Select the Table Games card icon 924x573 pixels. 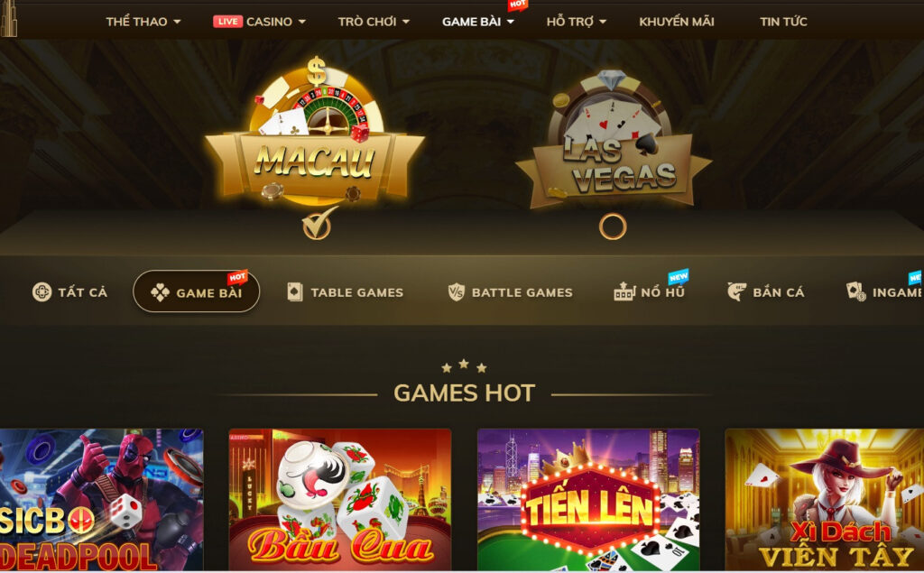click(x=295, y=291)
